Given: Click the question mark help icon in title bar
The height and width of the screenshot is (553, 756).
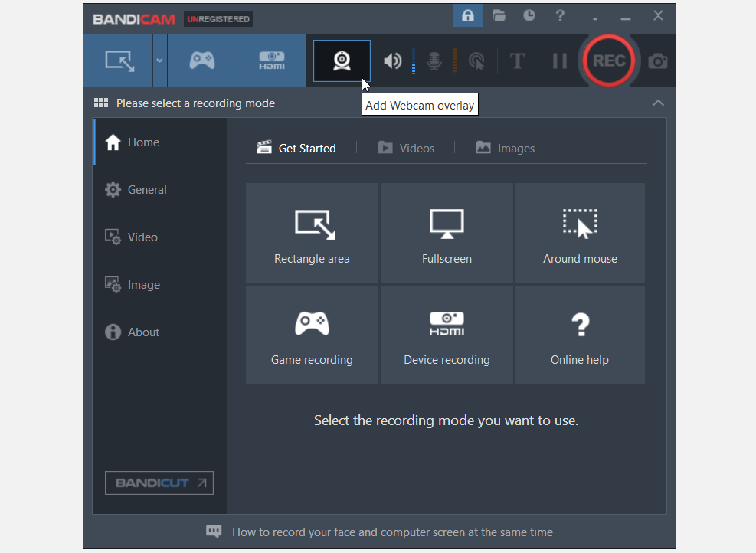Looking at the screenshot, I should [560, 16].
